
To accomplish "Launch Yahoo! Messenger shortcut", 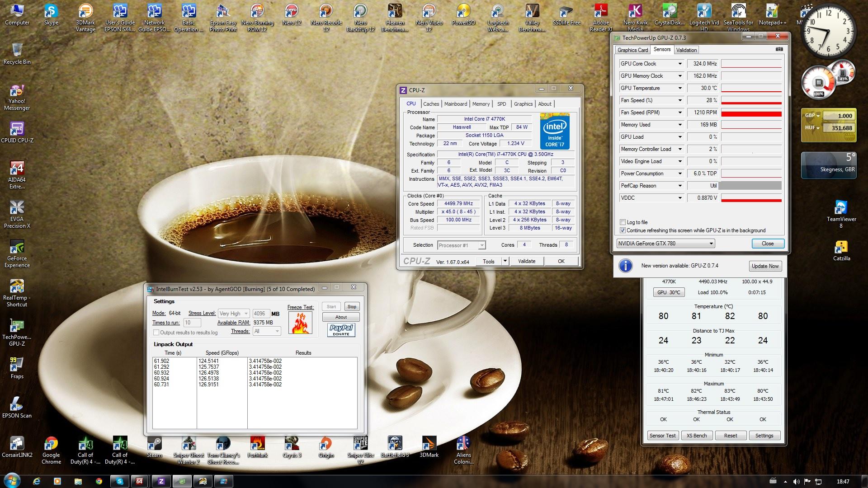I will (17, 97).
